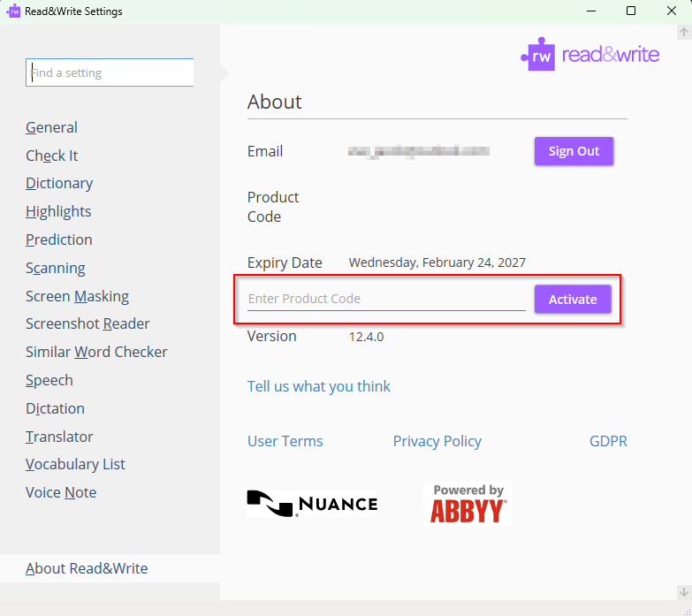Image resolution: width=692 pixels, height=616 pixels.
Task: Click the Powered by ABBYY logo
Action: click(468, 504)
